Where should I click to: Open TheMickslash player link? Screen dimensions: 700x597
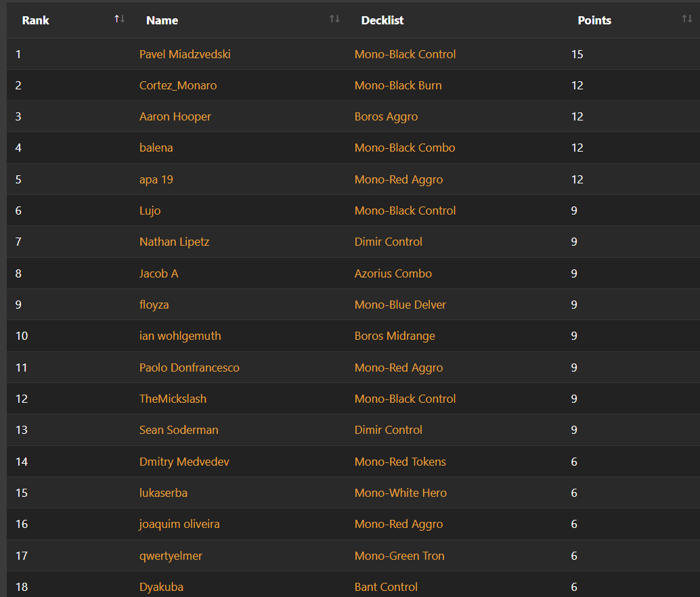[x=173, y=399]
